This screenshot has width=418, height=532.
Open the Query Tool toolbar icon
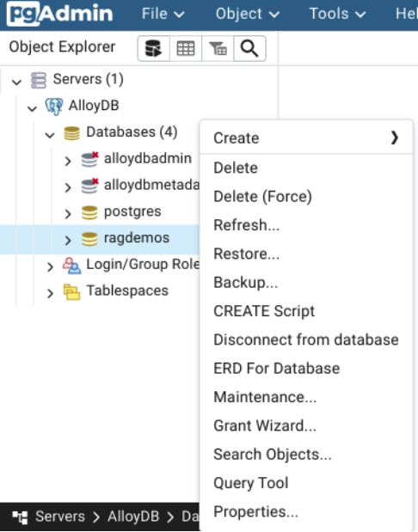pyautogui.click(x=153, y=48)
